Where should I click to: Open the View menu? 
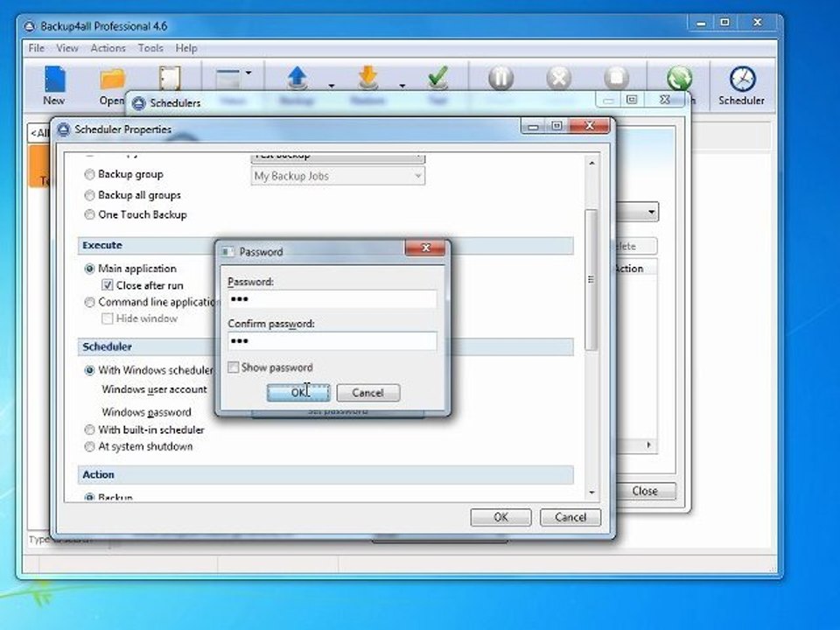tap(67, 48)
